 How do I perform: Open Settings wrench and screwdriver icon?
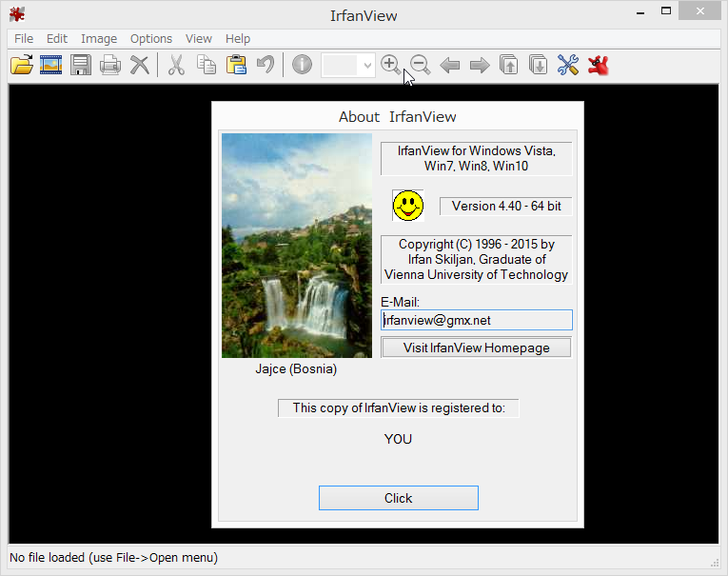pyautogui.click(x=568, y=65)
